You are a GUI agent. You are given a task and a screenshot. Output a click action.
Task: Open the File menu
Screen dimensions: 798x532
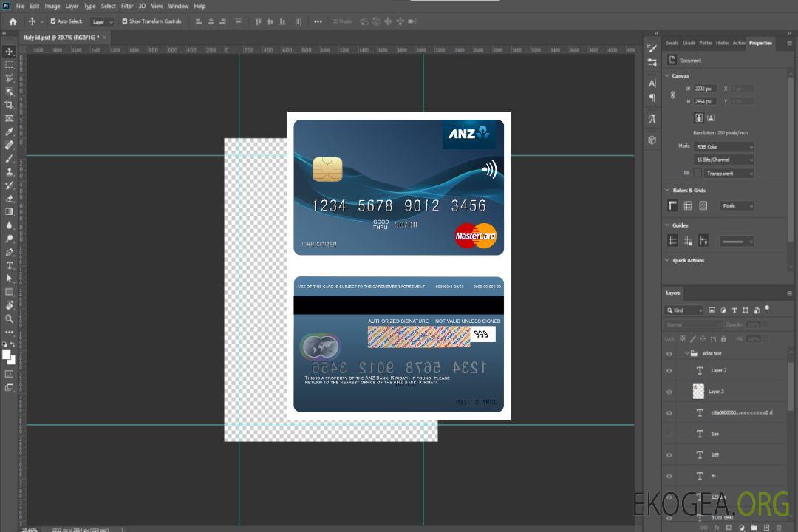[21, 6]
